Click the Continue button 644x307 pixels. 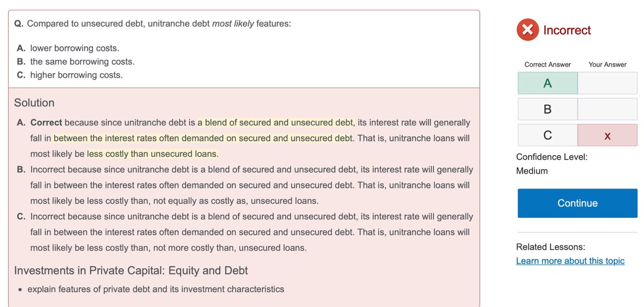[x=577, y=203]
